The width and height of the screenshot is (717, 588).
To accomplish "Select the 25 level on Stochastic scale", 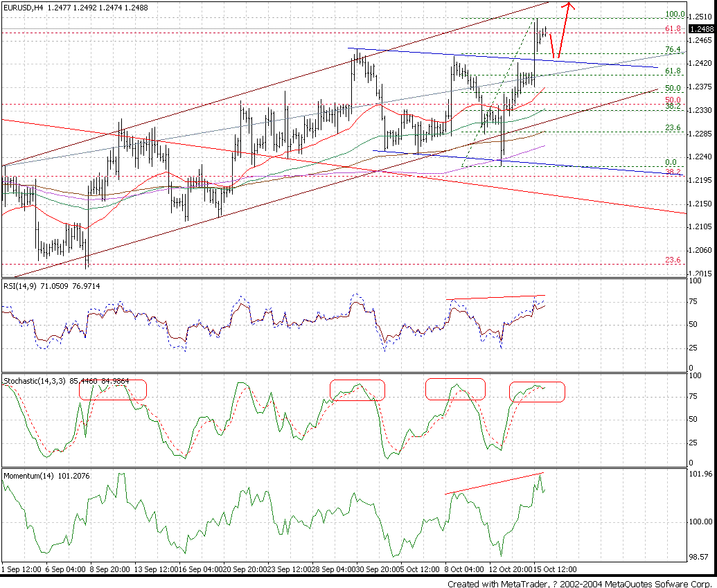I will (x=693, y=443).
